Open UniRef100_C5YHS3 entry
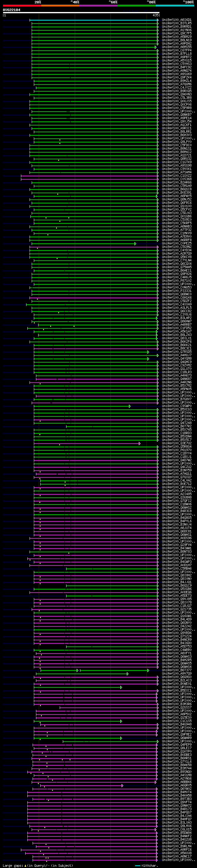 (177, 64)
